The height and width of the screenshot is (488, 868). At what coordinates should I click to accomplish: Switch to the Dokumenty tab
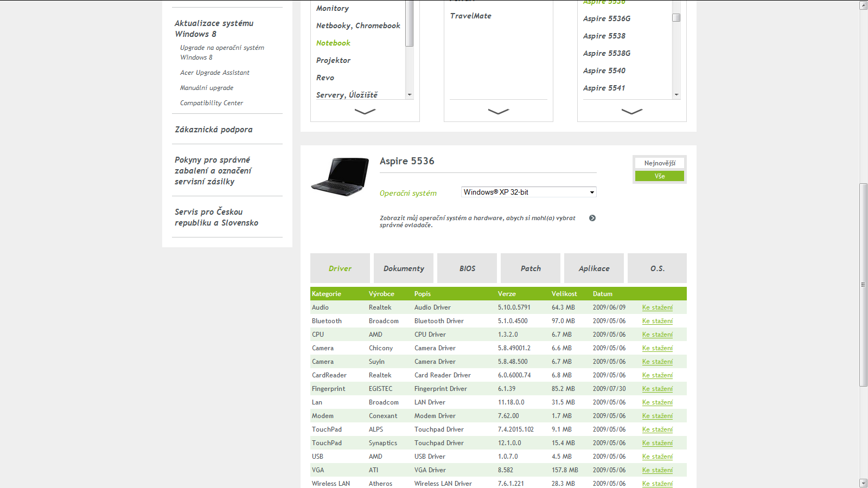coord(404,268)
